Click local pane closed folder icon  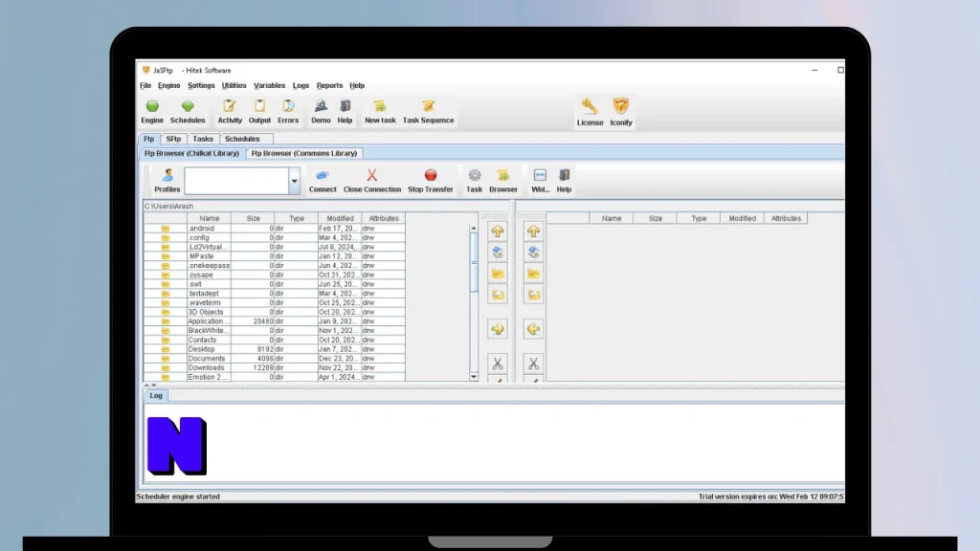click(498, 274)
